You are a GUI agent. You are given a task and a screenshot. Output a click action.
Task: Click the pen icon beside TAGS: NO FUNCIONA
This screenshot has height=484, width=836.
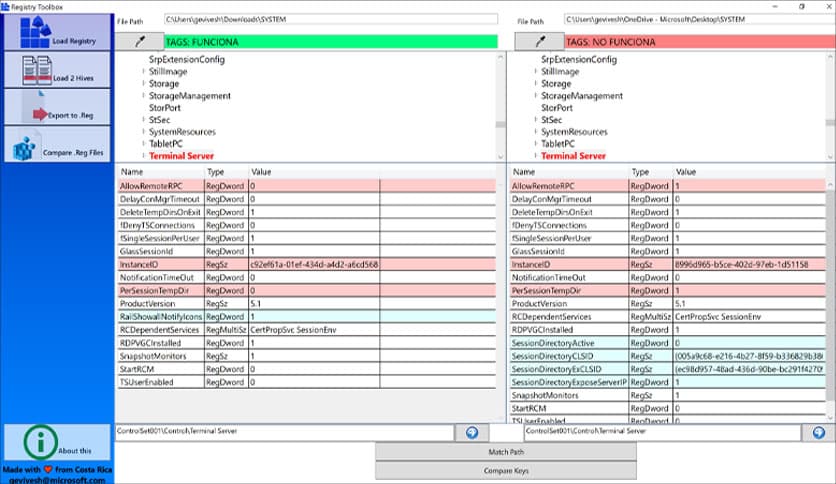(540, 42)
